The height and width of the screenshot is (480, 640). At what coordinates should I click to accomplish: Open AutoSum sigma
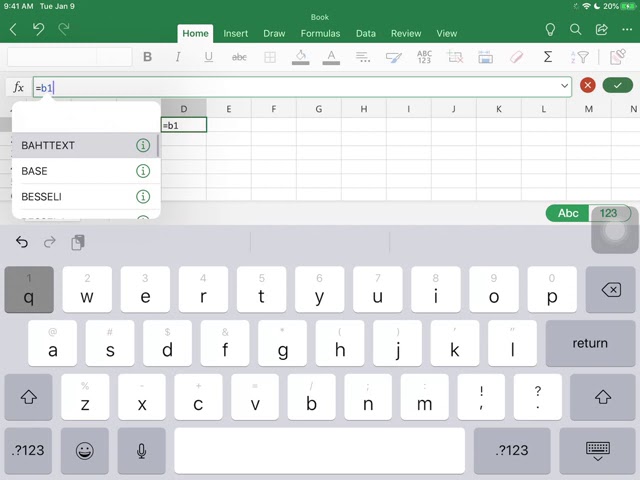[548, 57]
